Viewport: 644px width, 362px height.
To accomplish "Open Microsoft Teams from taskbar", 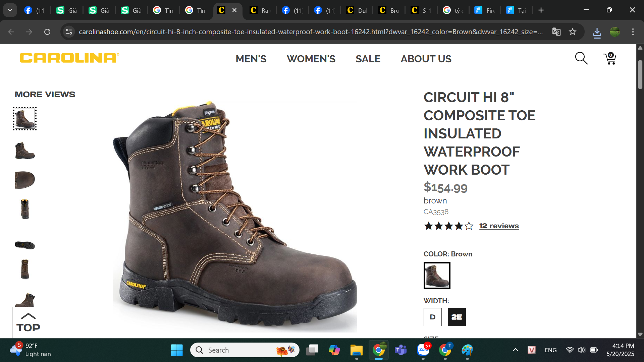I will 400,350.
